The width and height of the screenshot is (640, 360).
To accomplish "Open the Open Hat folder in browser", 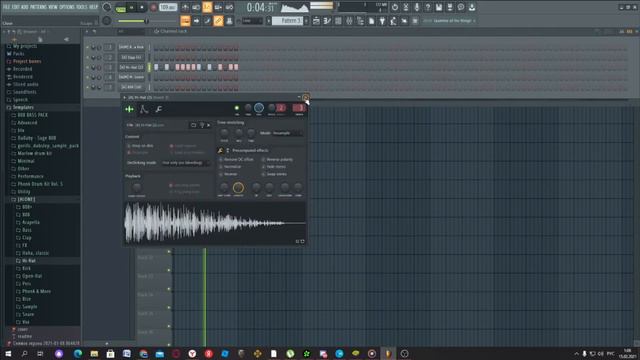I will point(32,276).
